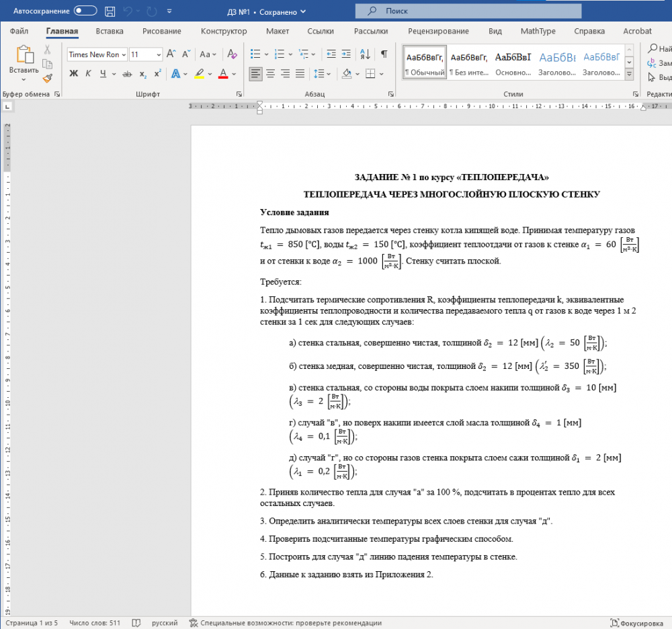Viewport: 672px width, 629px height.
Task: Switch to the Макет tab
Action: click(x=278, y=31)
